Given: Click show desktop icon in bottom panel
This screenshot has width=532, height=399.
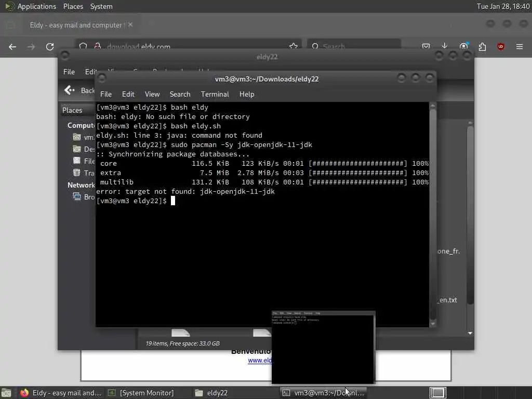Looking at the screenshot, I should tap(6, 393).
